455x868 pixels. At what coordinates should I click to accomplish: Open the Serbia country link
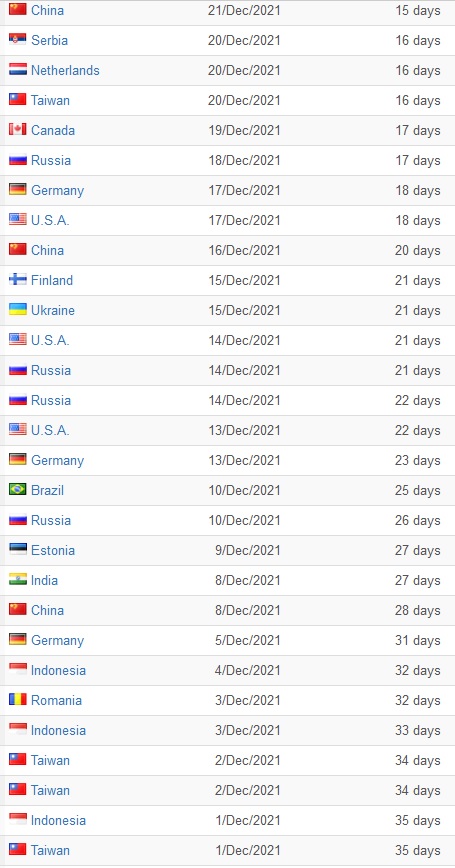[49, 40]
